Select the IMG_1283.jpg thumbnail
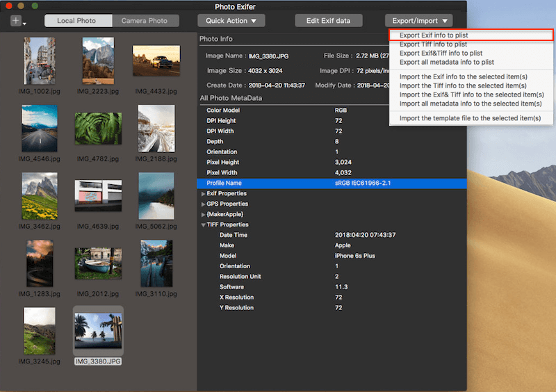 click(40, 263)
